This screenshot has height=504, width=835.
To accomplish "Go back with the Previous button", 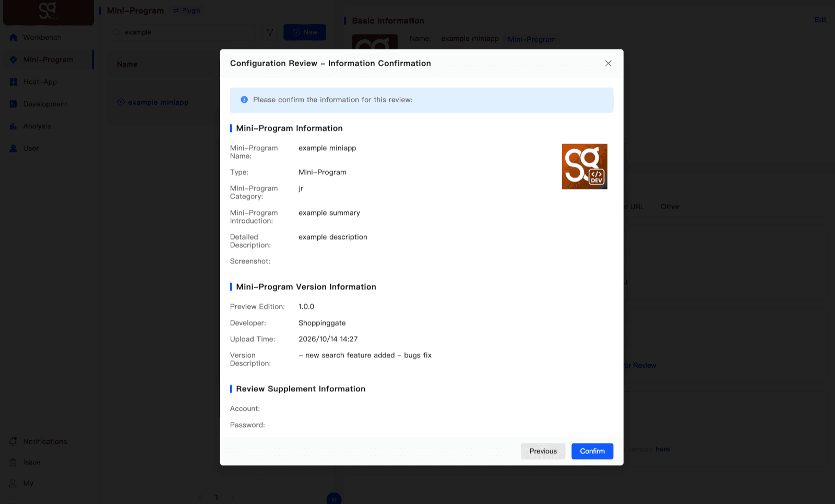I will click(x=543, y=451).
